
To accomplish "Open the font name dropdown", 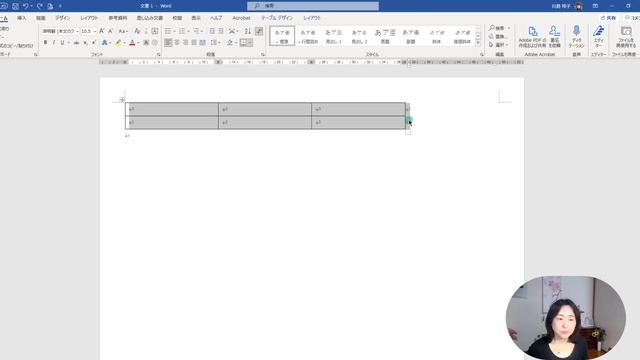I will coord(77,31).
